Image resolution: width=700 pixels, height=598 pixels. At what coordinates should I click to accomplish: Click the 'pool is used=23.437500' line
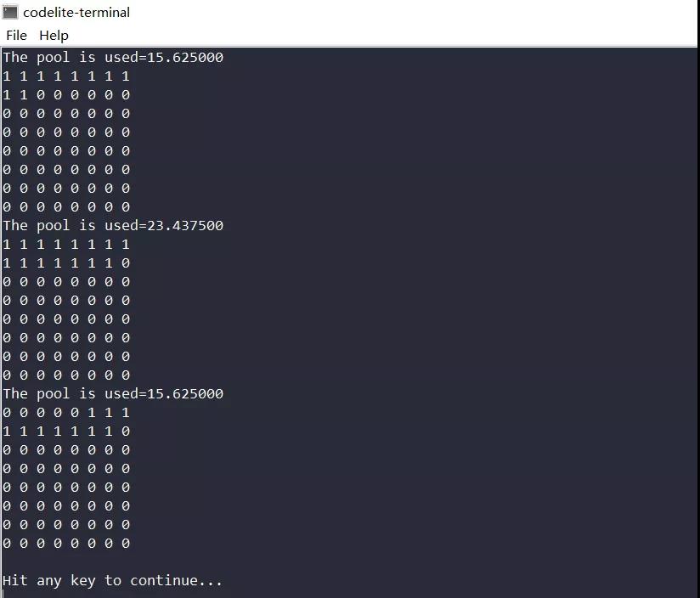coord(113,225)
